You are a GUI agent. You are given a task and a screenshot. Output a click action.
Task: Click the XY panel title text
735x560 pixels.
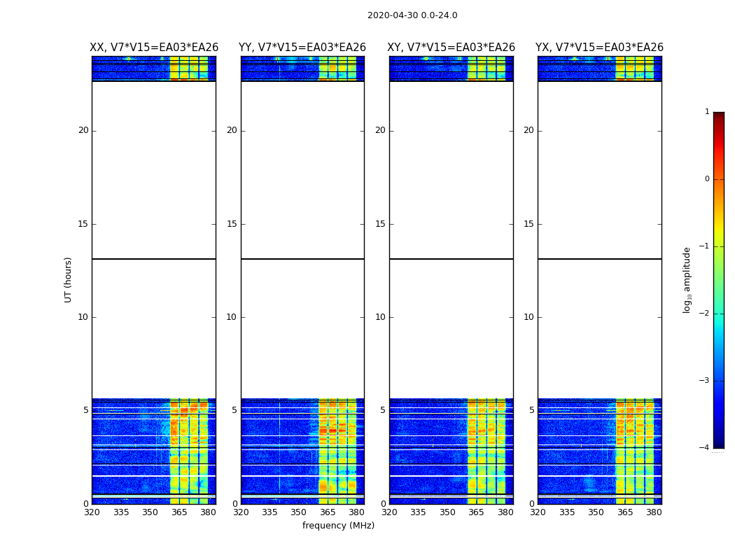pos(451,48)
